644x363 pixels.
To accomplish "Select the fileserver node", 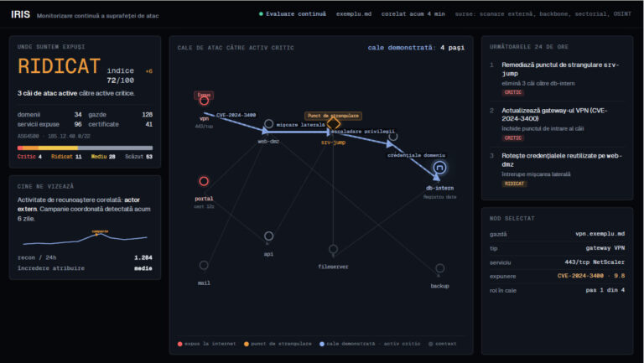I will (333, 249).
